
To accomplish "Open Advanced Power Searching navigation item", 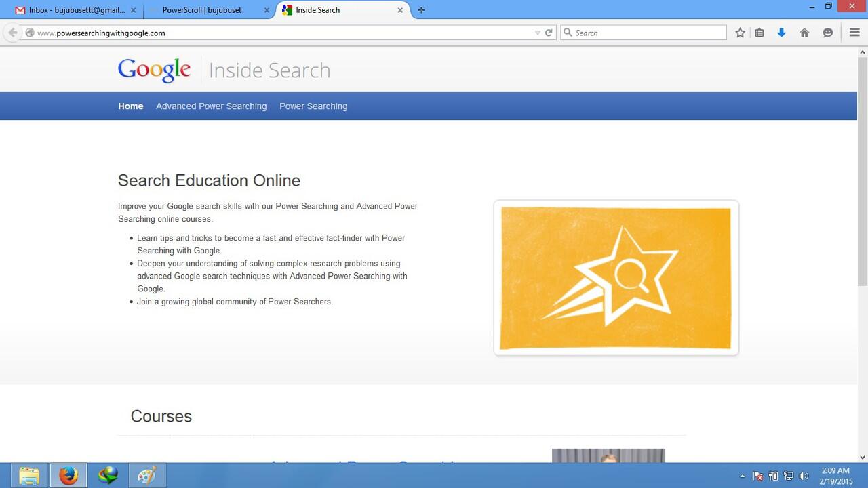I will click(x=212, y=106).
